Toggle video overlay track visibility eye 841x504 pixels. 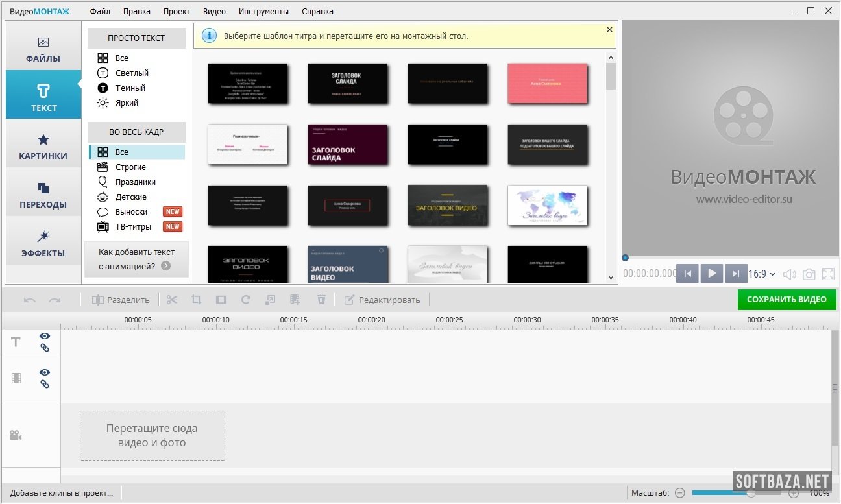(x=45, y=372)
